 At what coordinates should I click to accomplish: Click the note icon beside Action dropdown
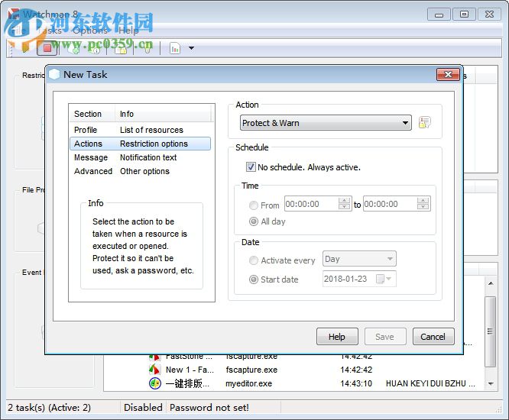425,123
